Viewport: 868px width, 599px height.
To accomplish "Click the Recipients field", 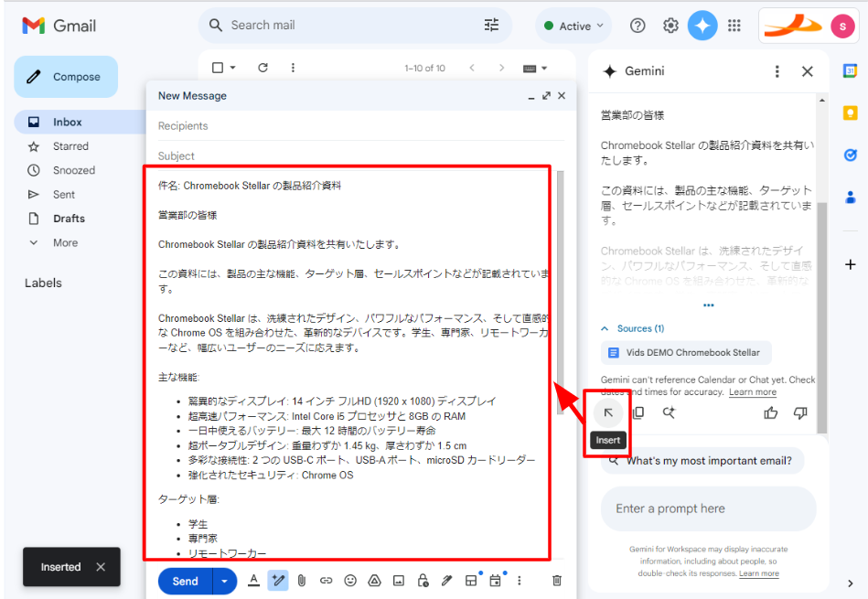I will click(x=361, y=126).
